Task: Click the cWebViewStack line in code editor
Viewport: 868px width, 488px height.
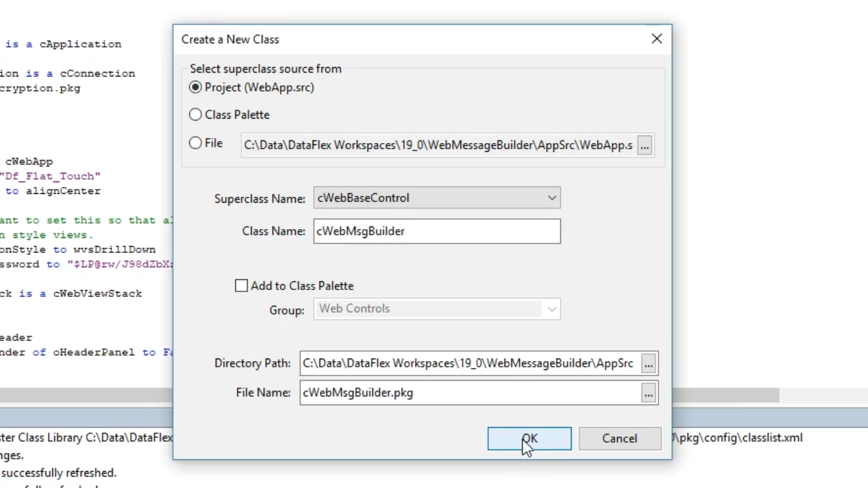Action: [75, 293]
